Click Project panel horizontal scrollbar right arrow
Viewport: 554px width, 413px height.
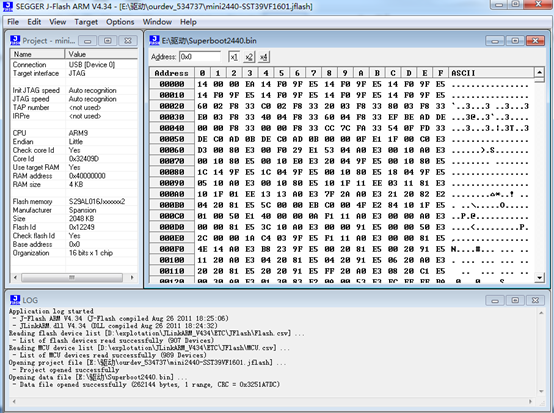click(132, 278)
